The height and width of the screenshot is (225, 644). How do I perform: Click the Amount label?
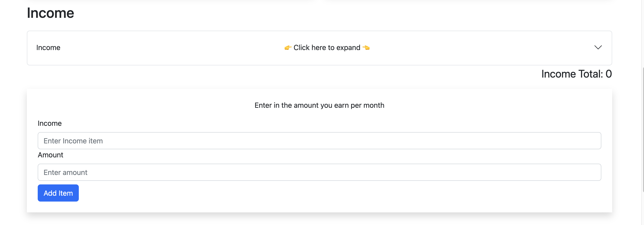tap(50, 155)
